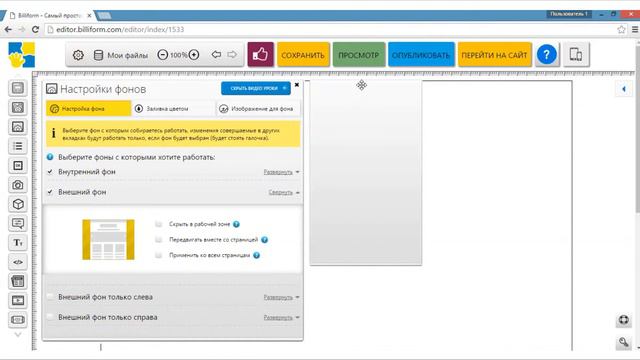Click the lifebuoy support icon

623,320
